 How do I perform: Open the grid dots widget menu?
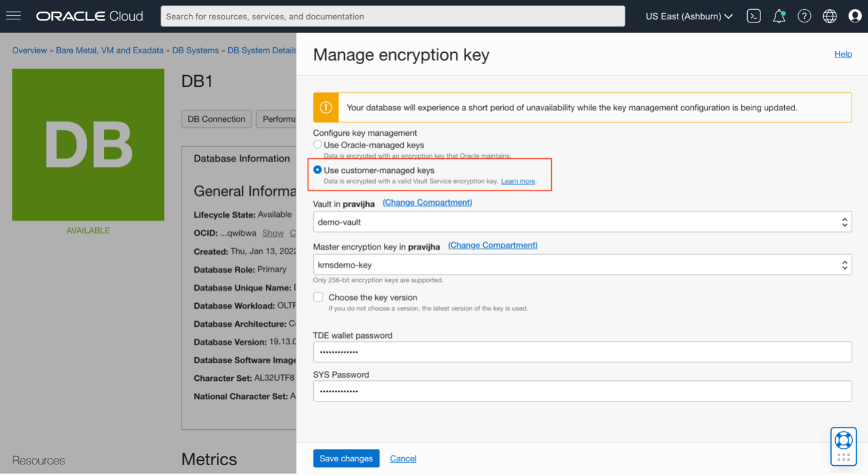(x=843, y=455)
